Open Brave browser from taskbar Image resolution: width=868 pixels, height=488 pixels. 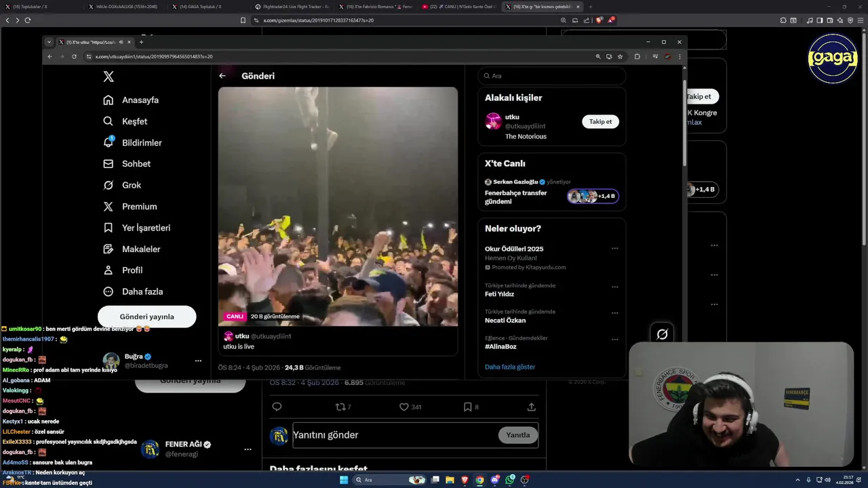coord(465,480)
